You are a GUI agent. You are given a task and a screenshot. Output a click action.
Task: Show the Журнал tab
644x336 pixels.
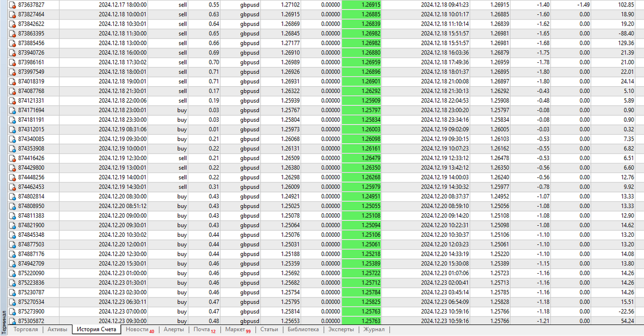pos(374,330)
